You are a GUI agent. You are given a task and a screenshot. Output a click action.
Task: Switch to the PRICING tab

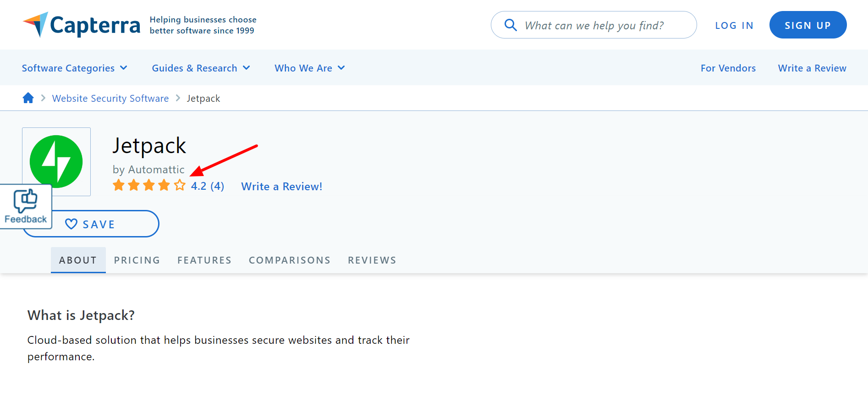(137, 260)
